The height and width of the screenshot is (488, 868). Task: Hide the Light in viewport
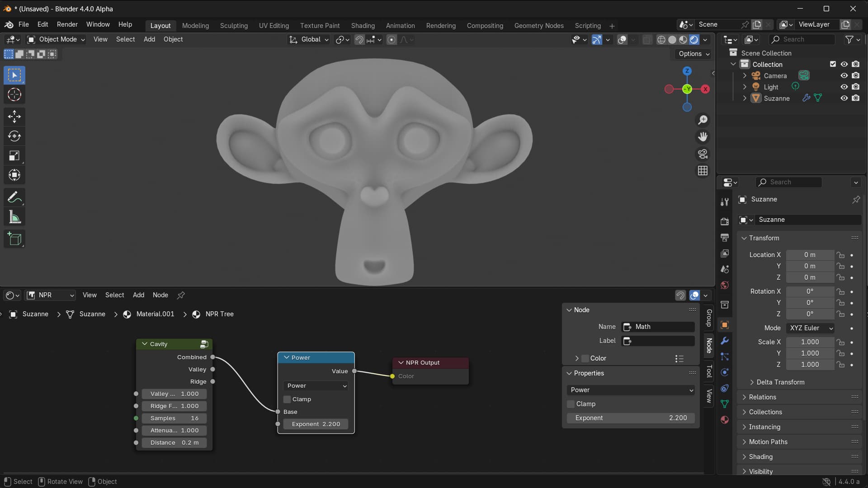(x=844, y=87)
